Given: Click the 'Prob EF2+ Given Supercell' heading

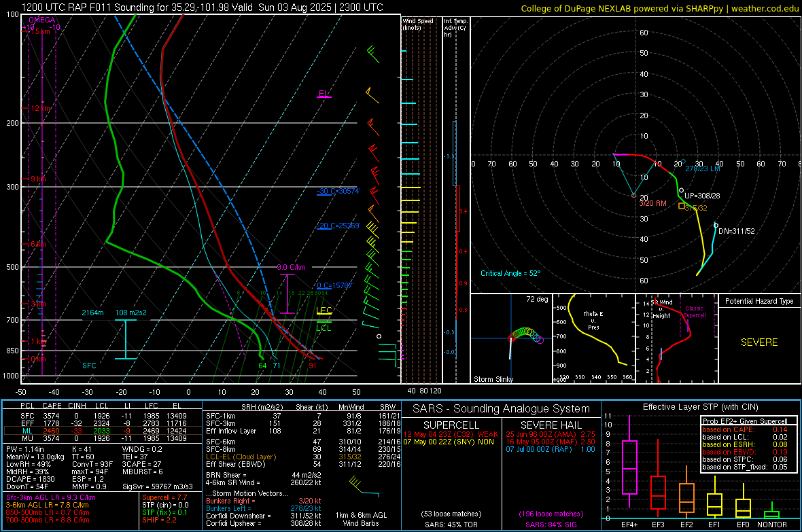Looking at the screenshot, I should (745, 421).
